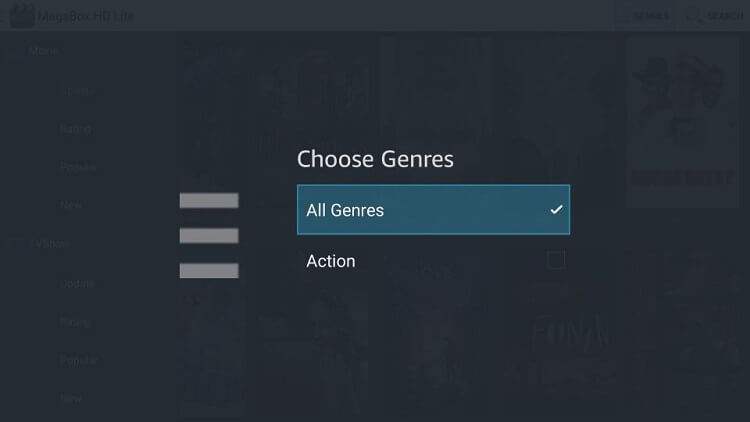Open the GENRES filter in top bar
This screenshot has height=422, width=750.
pyautogui.click(x=651, y=16)
